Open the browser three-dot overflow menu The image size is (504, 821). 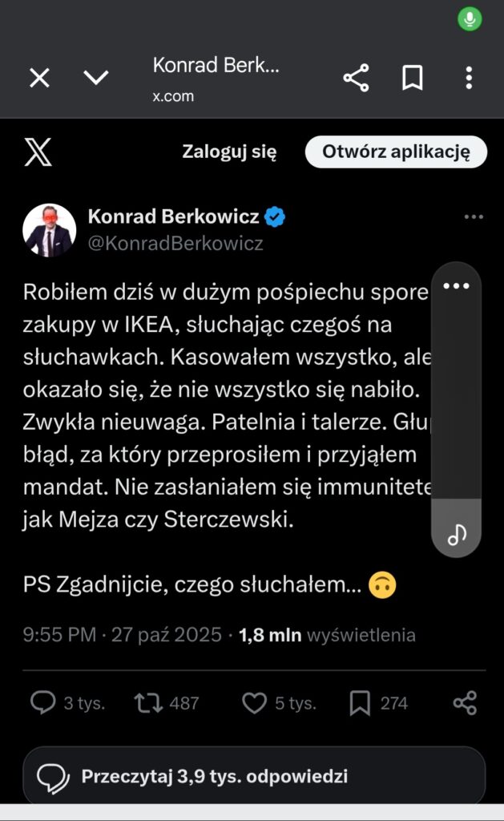point(469,78)
